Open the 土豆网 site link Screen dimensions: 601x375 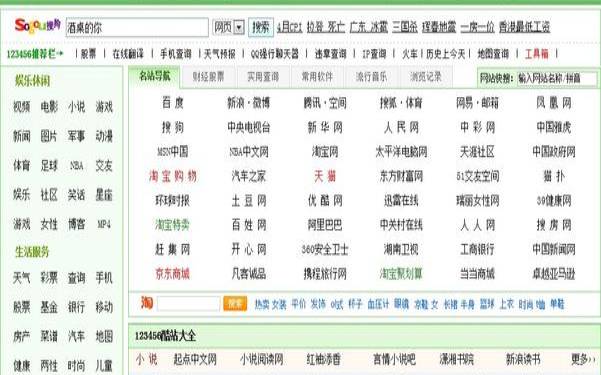[x=248, y=201]
